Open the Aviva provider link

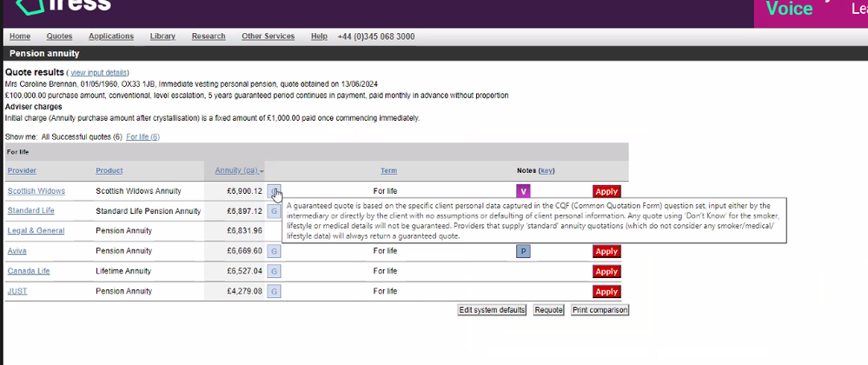17,251
